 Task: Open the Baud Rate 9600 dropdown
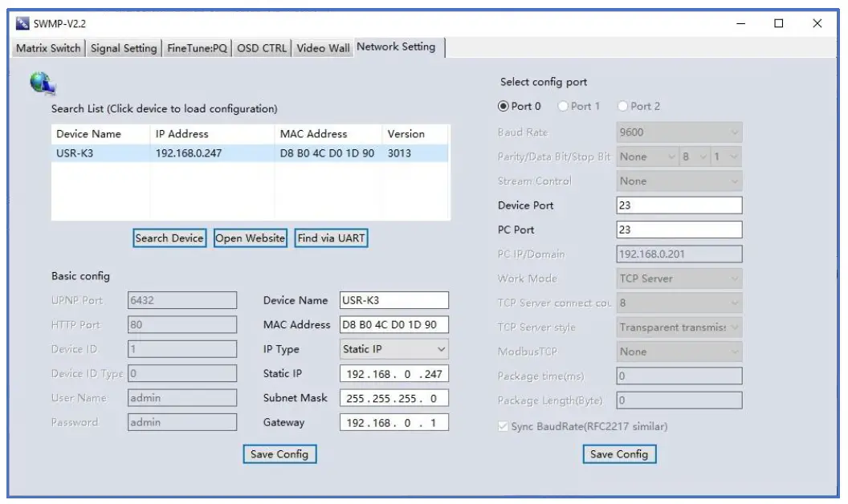(x=679, y=132)
